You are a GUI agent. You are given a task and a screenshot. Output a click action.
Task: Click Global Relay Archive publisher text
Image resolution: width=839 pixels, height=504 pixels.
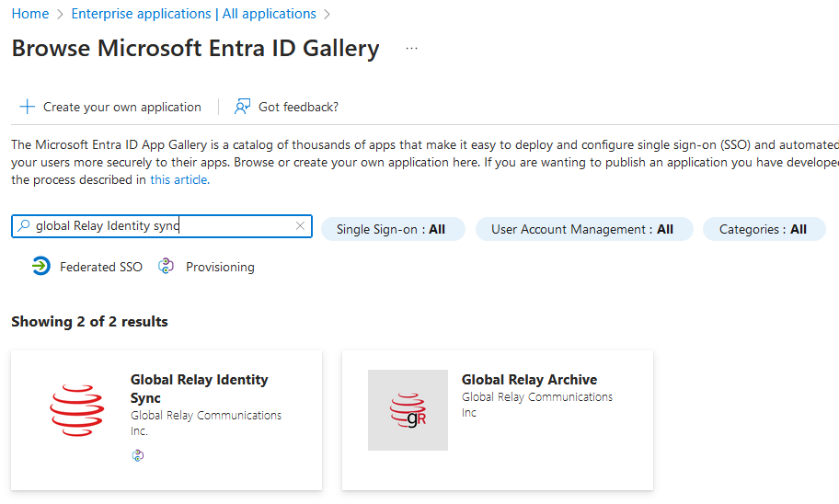pyautogui.click(x=537, y=405)
